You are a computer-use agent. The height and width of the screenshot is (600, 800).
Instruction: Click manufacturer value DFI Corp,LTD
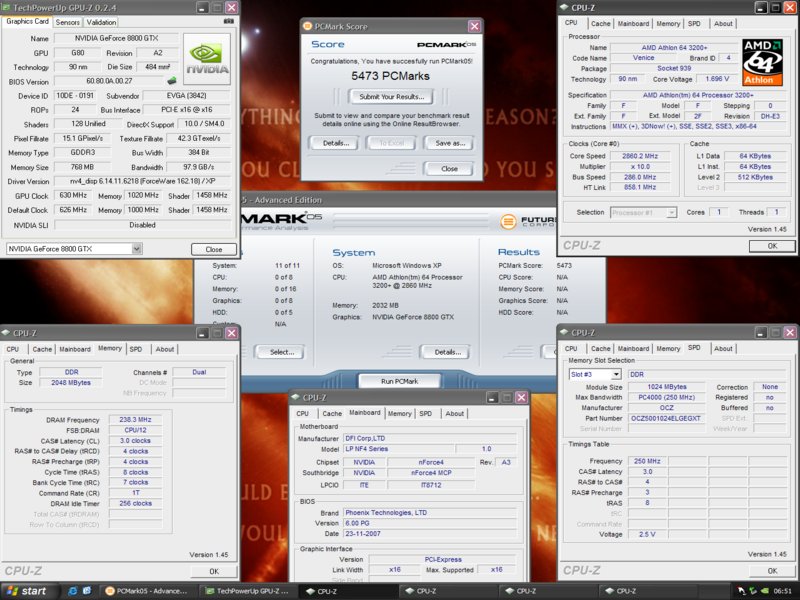point(430,438)
